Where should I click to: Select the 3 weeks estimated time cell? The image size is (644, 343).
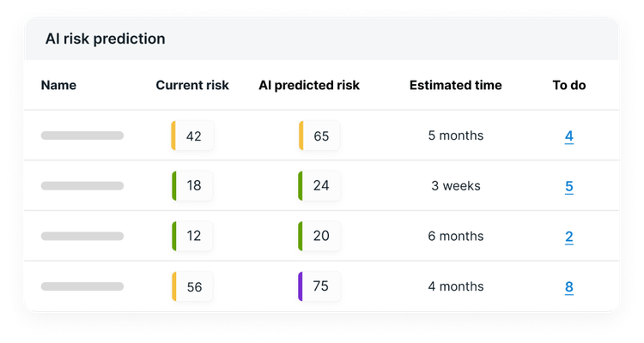click(x=456, y=186)
